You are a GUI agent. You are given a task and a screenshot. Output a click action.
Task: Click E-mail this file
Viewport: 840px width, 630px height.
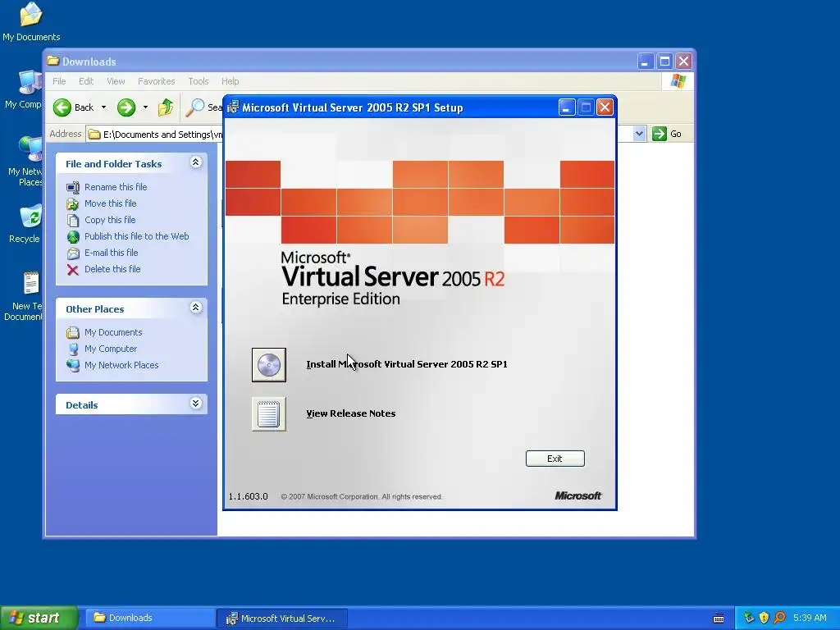(x=112, y=253)
